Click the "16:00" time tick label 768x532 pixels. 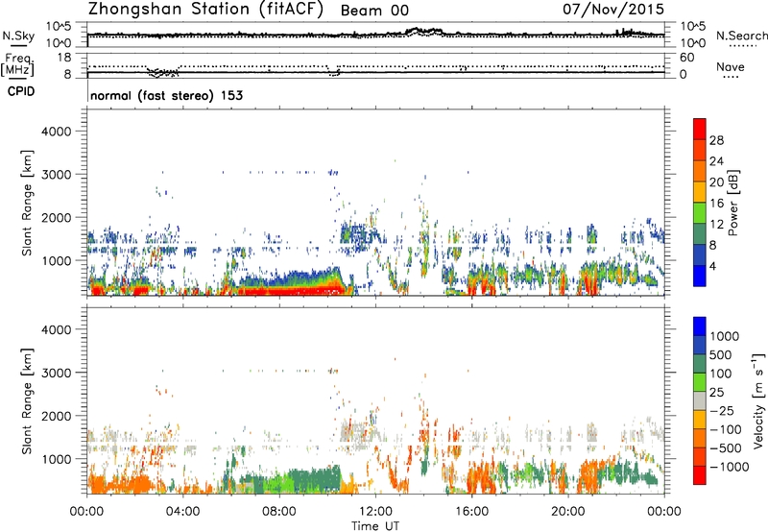tap(471, 512)
